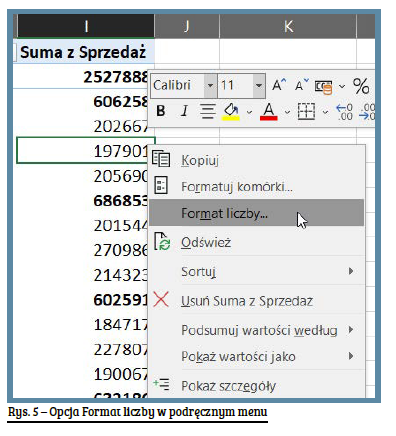
Task: Expand arrow next to Pokaż wartości jako
Action: point(351,356)
